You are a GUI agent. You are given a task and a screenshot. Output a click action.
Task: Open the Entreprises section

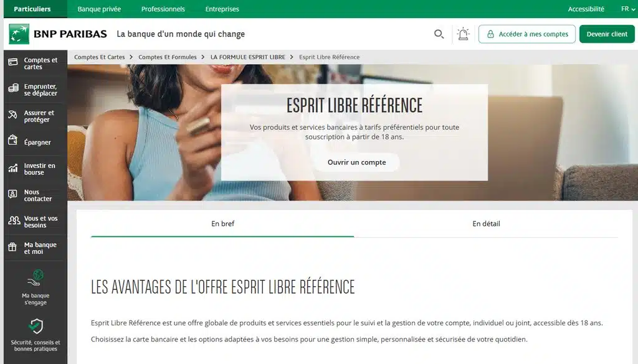pos(222,9)
